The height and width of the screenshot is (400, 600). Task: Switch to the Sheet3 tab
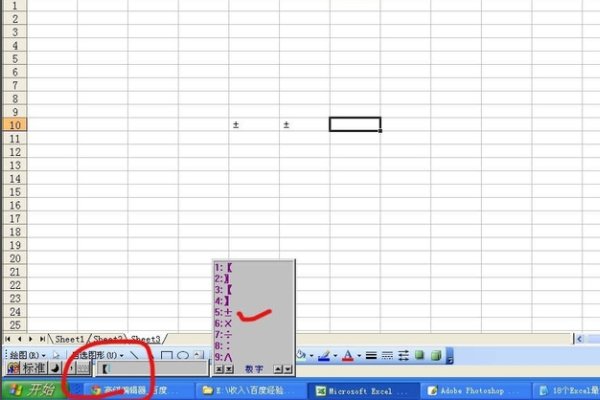pyautogui.click(x=145, y=339)
